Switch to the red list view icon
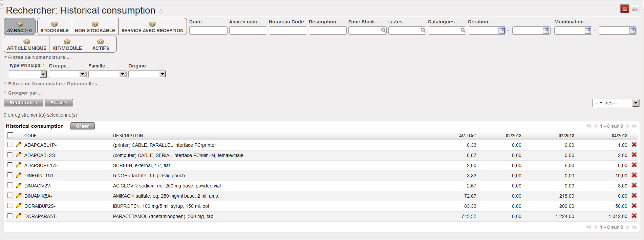 pyautogui.click(x=624, y=9)
